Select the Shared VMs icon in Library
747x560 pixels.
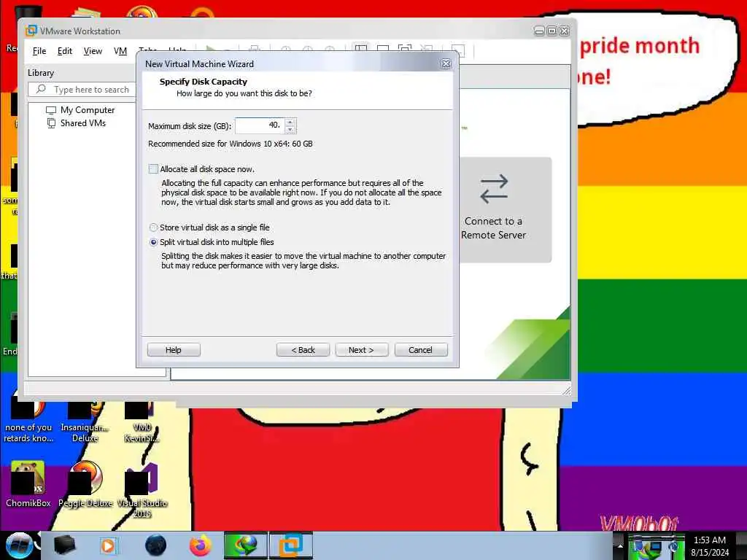click(51, 123)
